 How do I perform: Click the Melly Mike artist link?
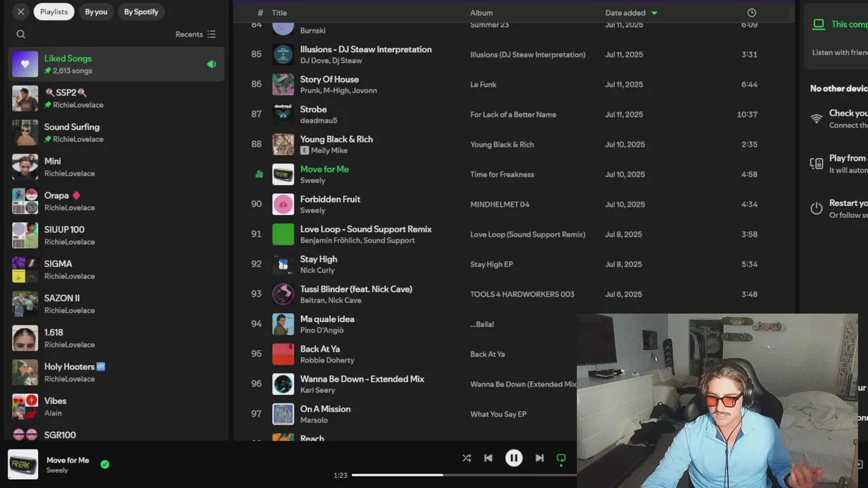(x=329, y=150)
